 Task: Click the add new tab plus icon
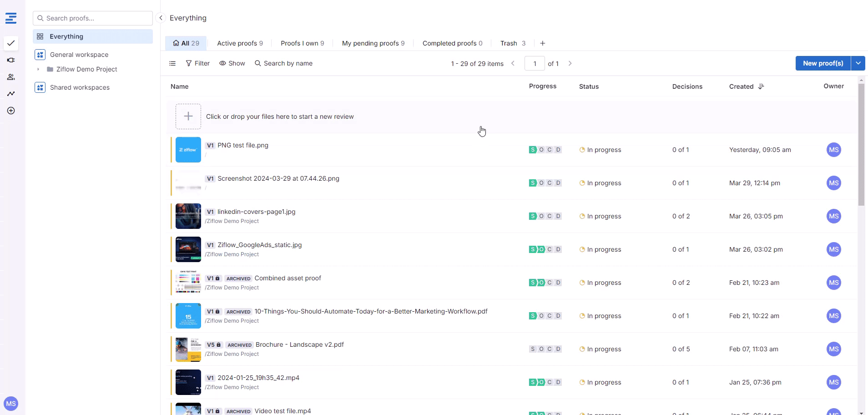pyautogui.click(x=542, y=43)
